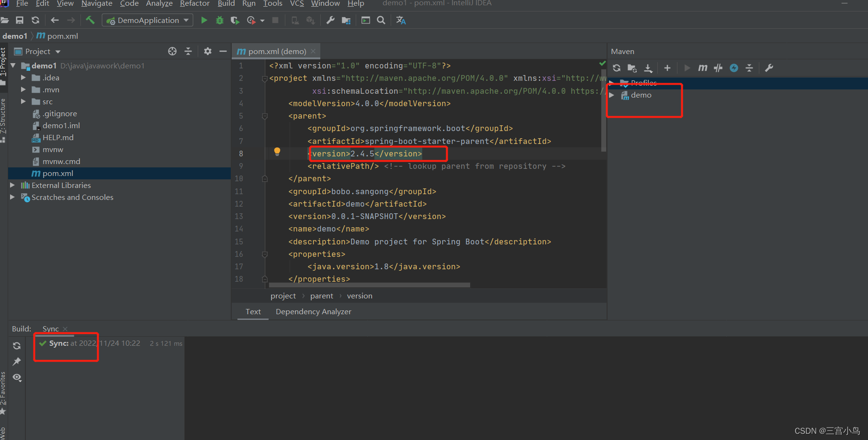
Task: Toggle skip tests mode in Maven toolbar
Action: pos(718,67)
